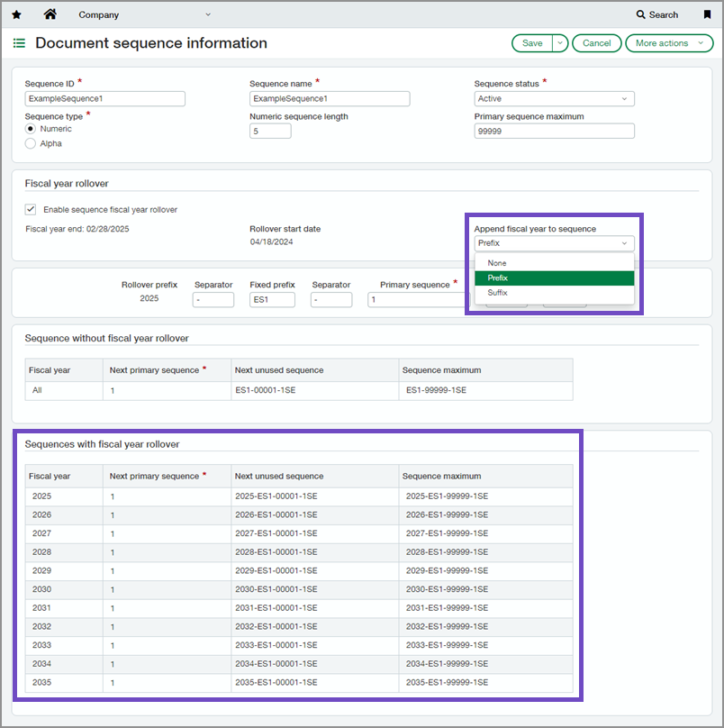Select the Numeric sequence type
The height and width of the screenshot is (728, 724).
[x=31, y=128]
